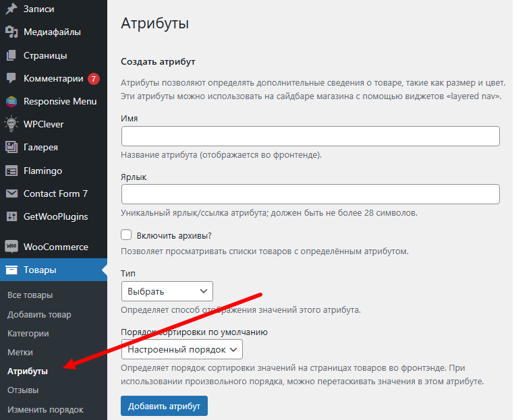Go to Все товары submenu

30,295
